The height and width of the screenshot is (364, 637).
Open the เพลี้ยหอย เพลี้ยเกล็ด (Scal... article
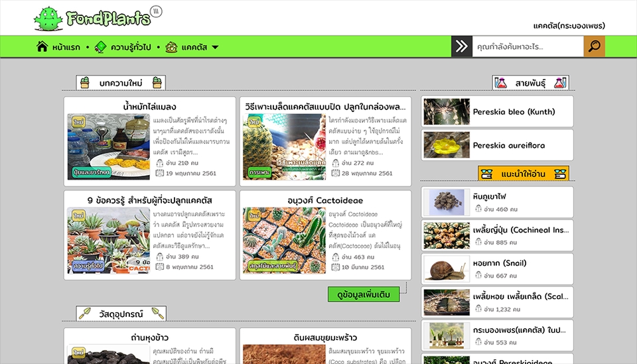tap(520, 296)
